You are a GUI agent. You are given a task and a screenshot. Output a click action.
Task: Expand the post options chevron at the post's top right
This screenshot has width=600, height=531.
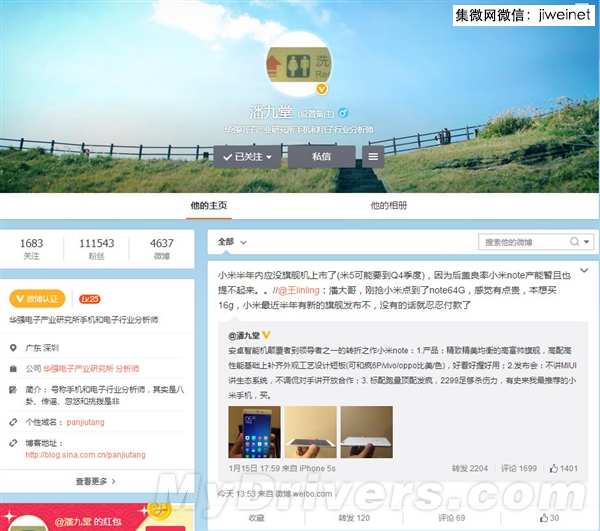tap(584, 270)
